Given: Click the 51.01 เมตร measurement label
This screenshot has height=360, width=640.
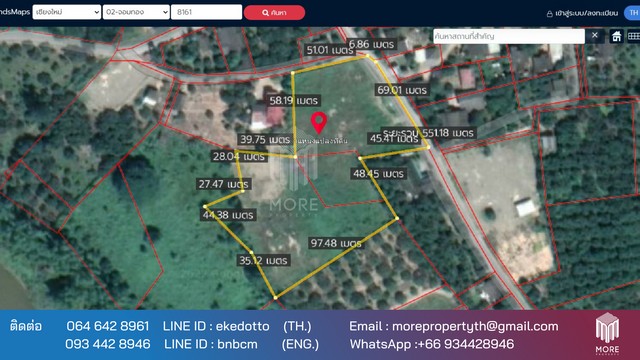Looking at the screenshot, I should [330, 50].
